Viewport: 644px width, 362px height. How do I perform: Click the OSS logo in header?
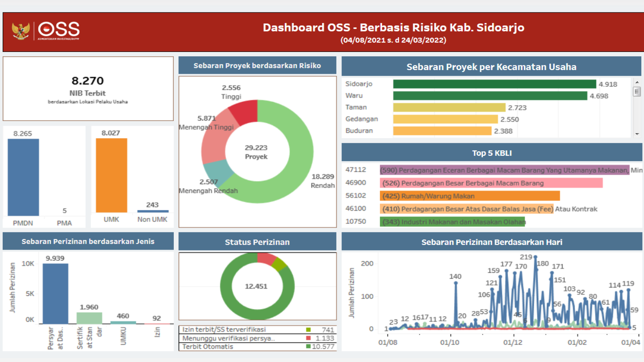click(x=59, y=30)
